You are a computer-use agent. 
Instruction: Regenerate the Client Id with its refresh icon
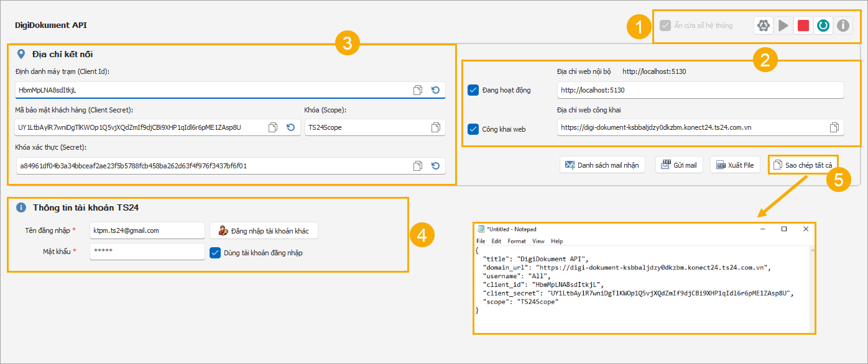[x=435, y=90]
